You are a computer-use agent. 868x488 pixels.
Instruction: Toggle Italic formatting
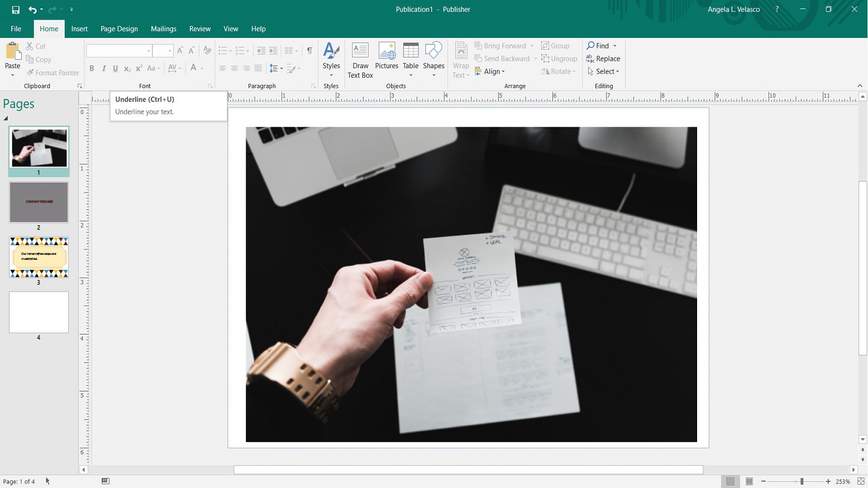click(103, 69)
